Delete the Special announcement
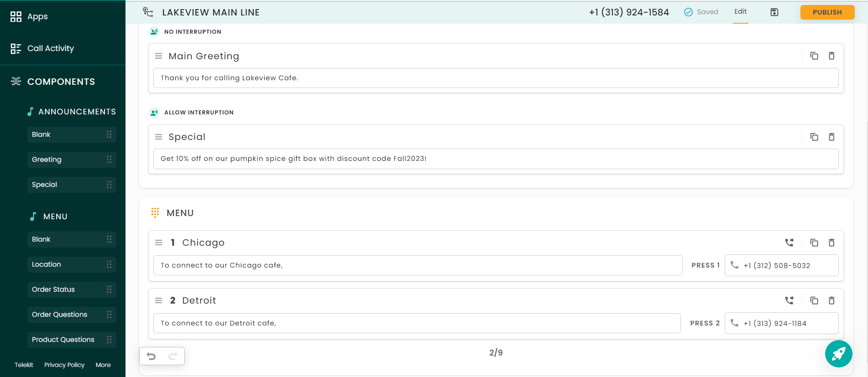868x377 pixels. click(x=831, y=137)
